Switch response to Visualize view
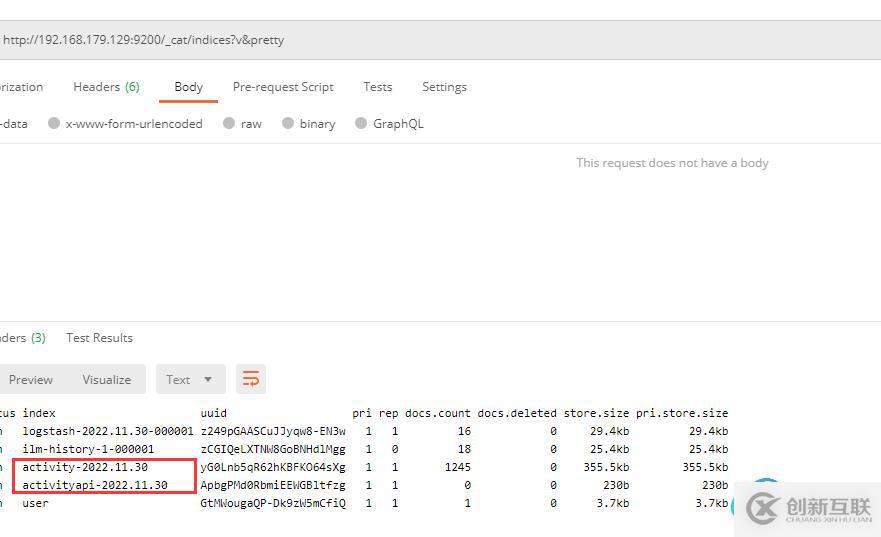 (x=106, y=379)
